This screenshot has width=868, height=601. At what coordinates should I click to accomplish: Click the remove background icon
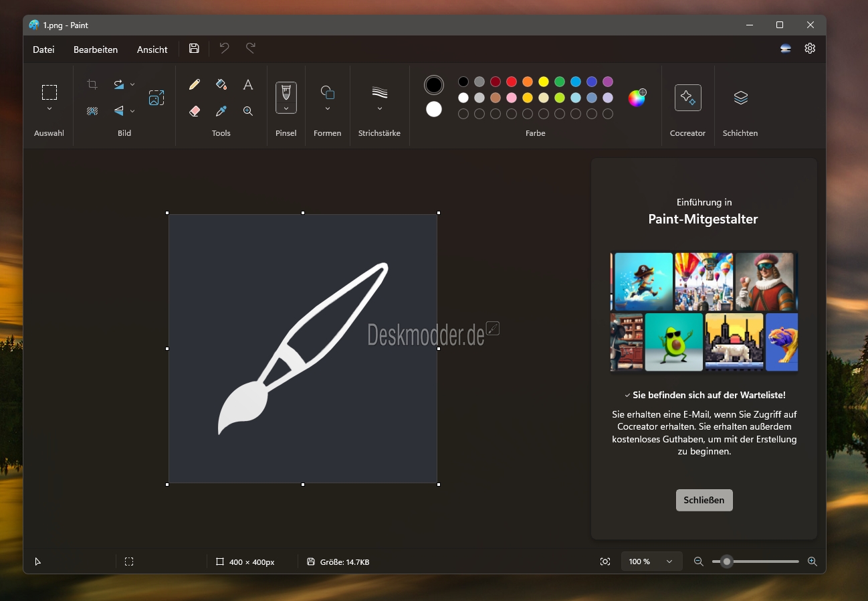(x=92, y=111)
